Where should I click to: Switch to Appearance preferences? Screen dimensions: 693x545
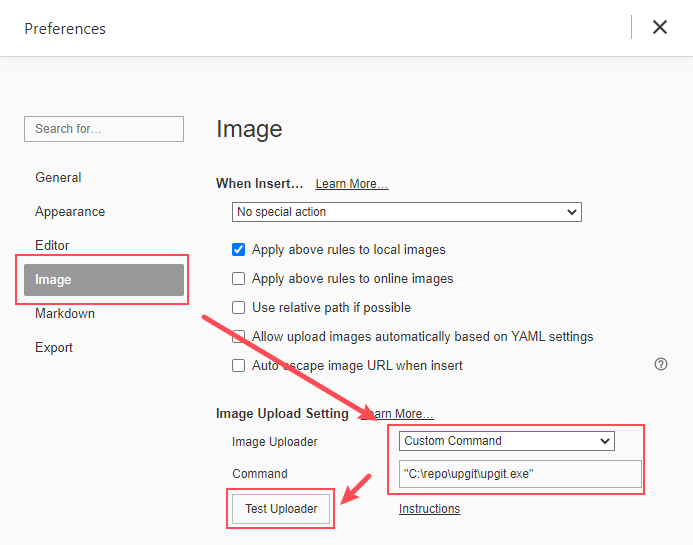pyautogui.click(x=70, y=212)
